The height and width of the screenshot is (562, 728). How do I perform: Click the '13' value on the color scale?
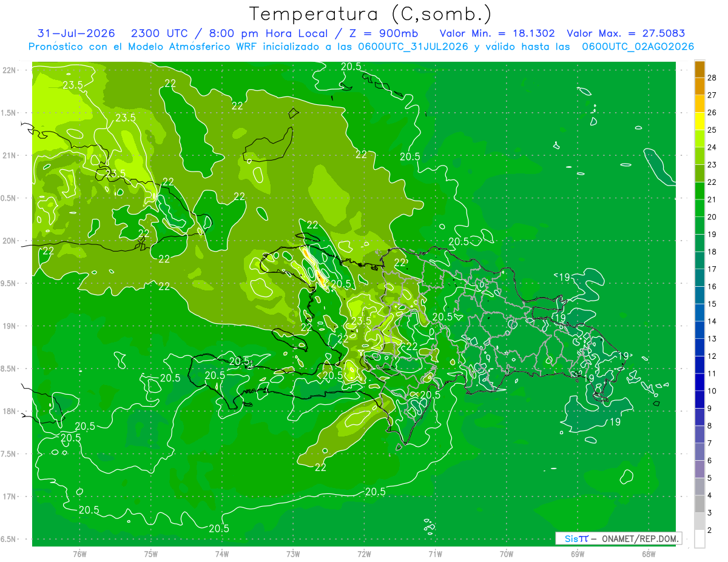(713, 339)
